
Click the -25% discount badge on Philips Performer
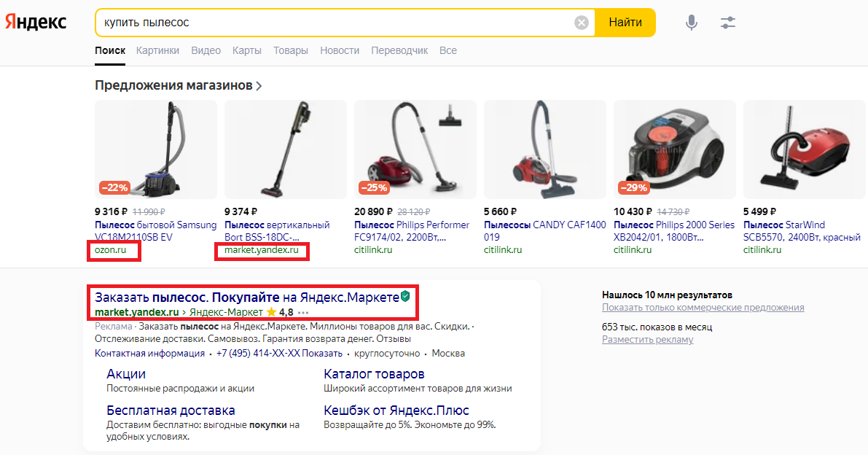click(x=374, y=187)
